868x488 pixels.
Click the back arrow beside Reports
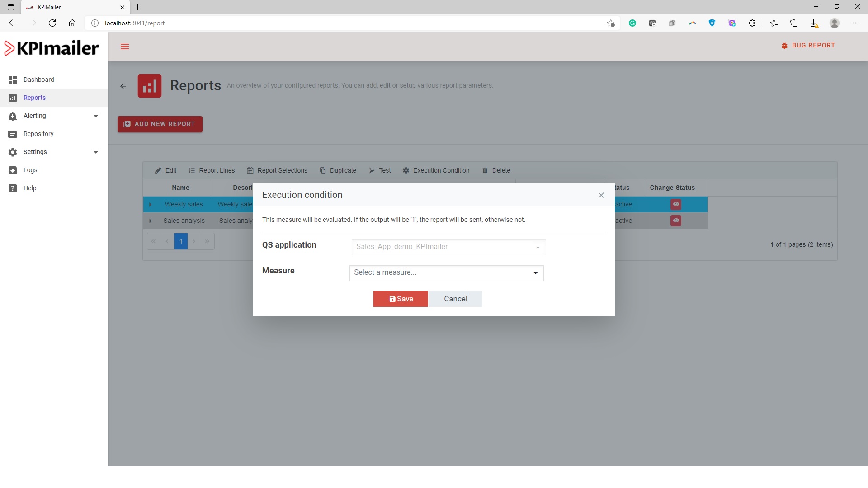point(123,86)
